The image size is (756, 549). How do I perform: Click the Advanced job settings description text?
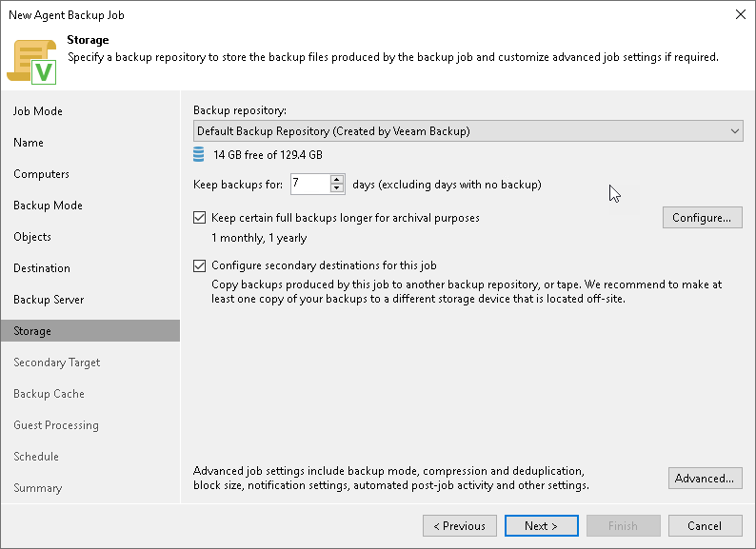(391, 479)
